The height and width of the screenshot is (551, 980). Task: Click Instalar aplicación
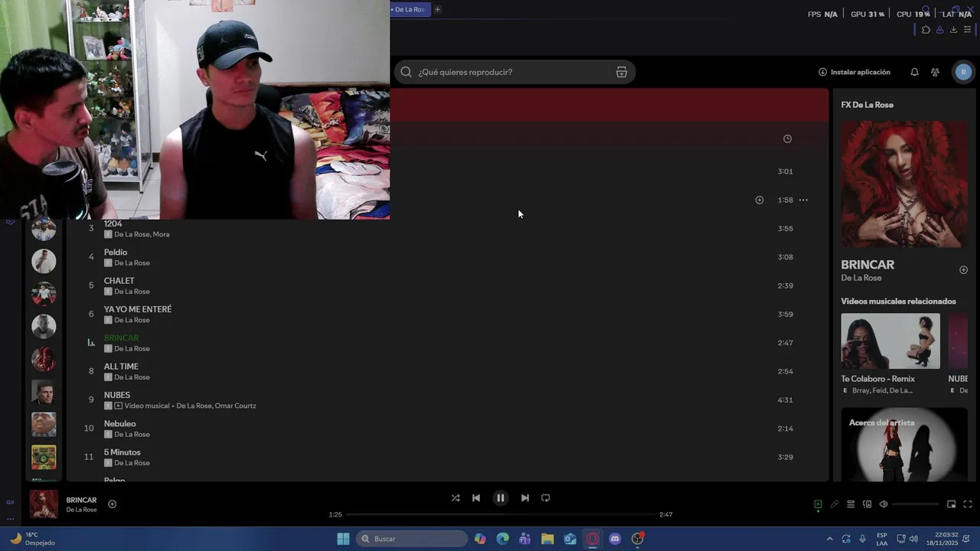(854, 72)
